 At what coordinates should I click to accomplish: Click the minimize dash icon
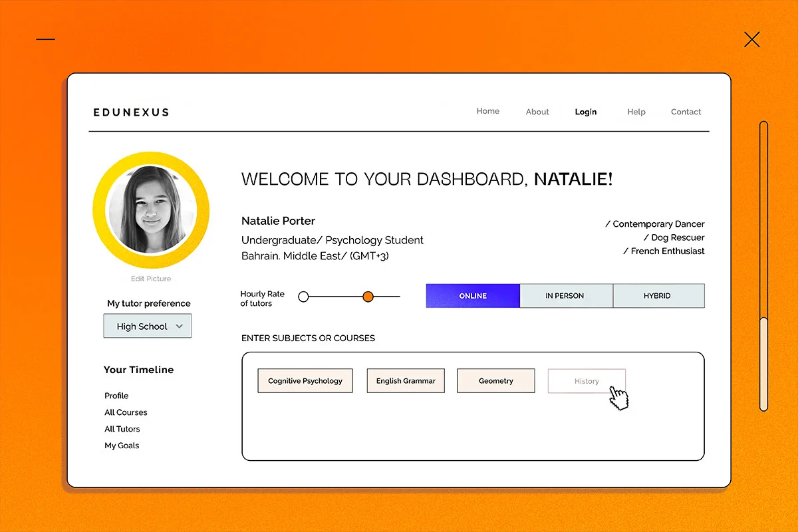coord(46,39)
